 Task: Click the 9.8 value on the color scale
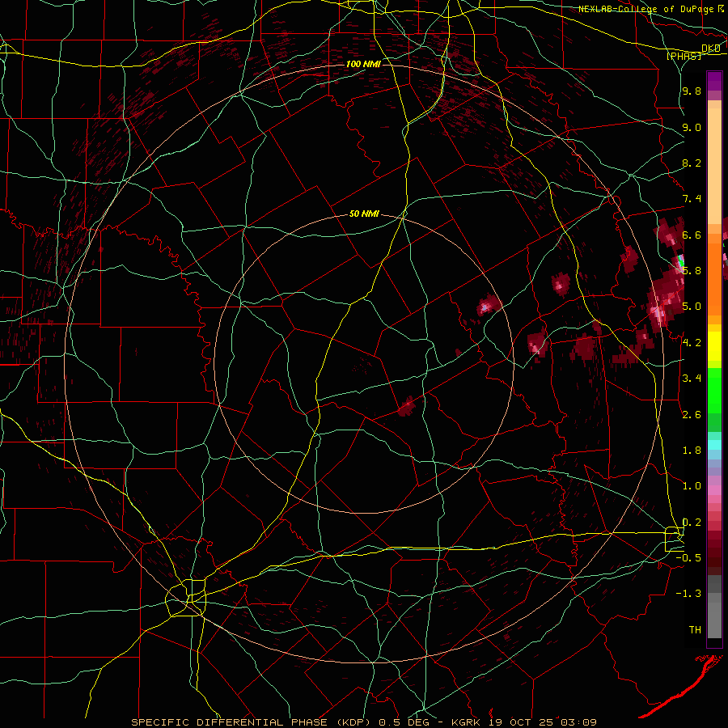(692, 91)
